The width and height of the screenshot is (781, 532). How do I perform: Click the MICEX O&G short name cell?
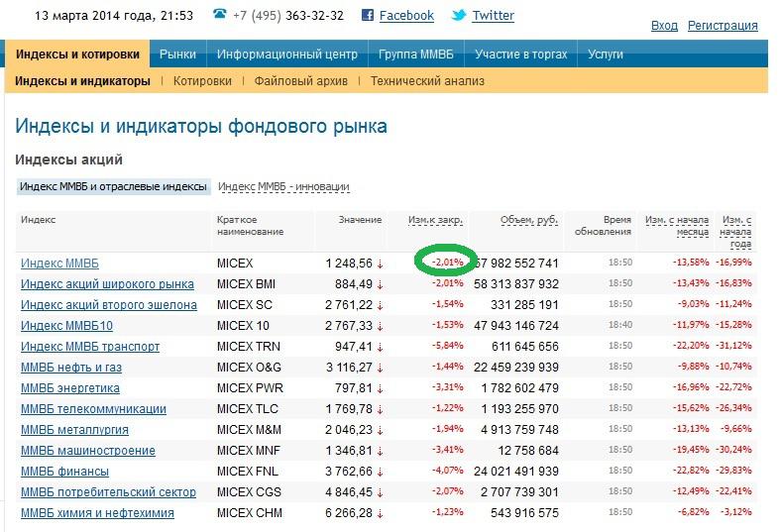click(249, 368)
